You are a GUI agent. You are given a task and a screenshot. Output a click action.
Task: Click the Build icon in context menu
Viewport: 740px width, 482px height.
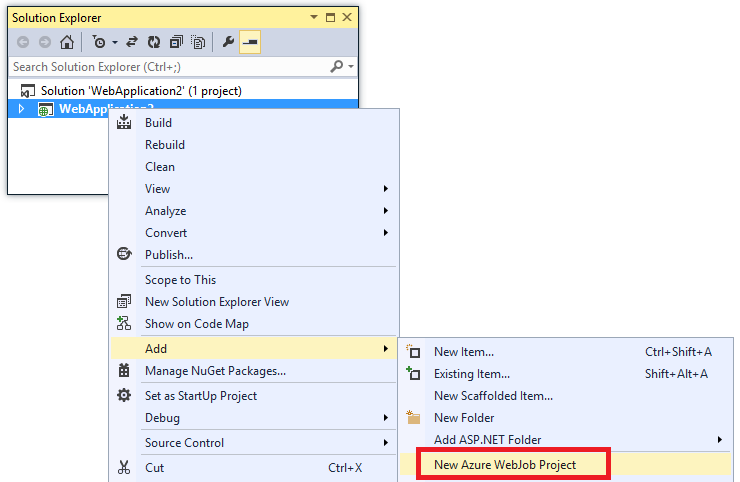124,122
